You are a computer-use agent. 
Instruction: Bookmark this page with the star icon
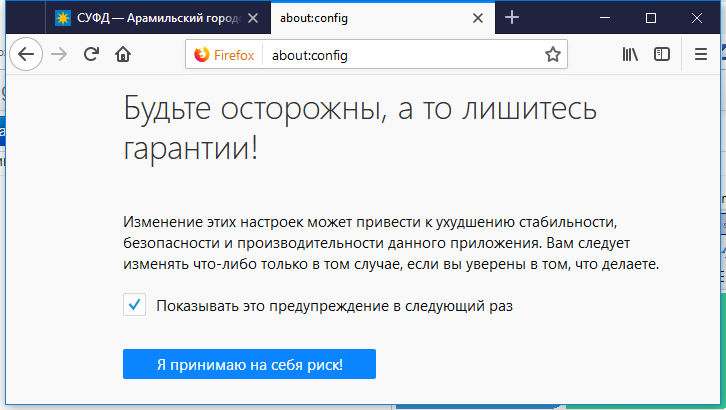552,55
